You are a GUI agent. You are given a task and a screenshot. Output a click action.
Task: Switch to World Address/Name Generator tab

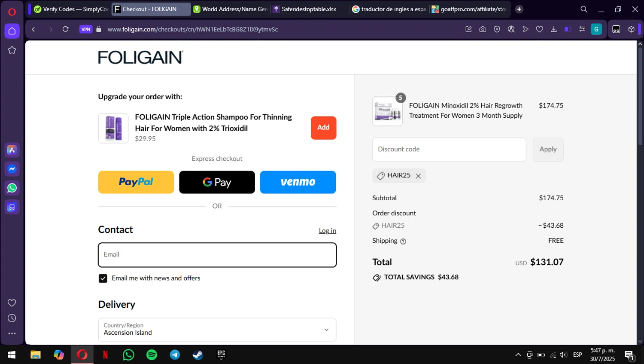231,9
